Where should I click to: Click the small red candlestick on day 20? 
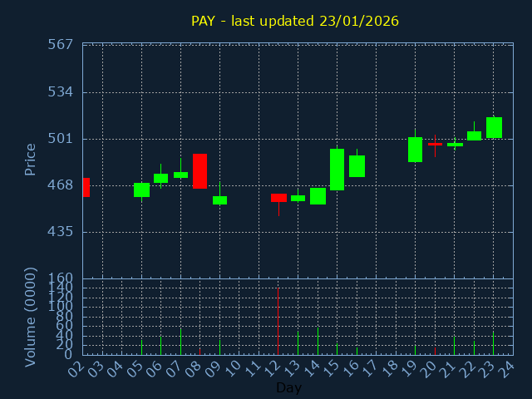[435, 144]
